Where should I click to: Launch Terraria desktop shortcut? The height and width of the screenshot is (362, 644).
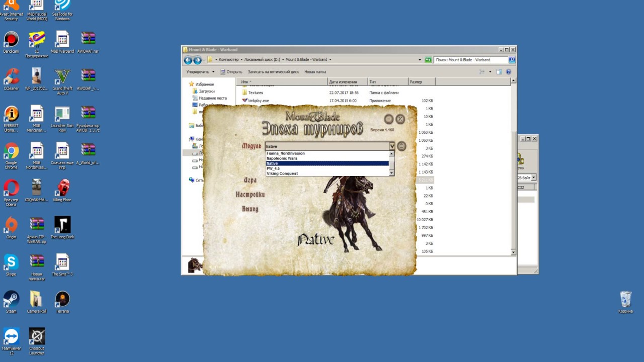tap(62, 302)
